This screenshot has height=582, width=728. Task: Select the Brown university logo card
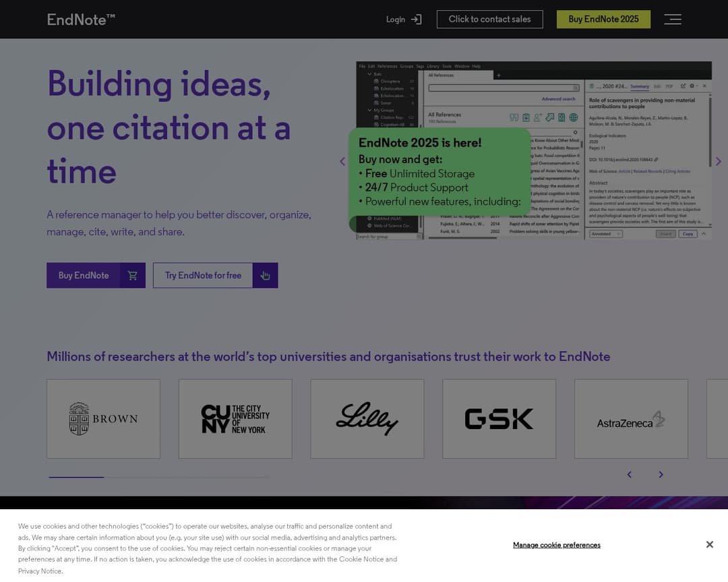pyautogui.click(x=104, y=418)
